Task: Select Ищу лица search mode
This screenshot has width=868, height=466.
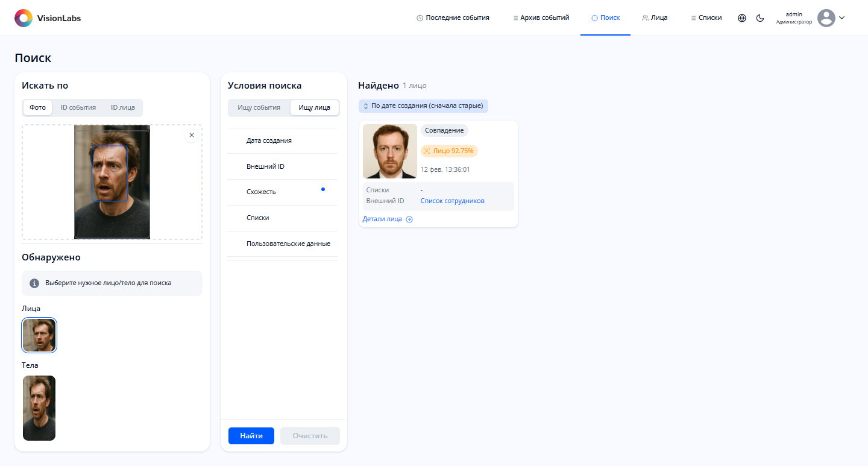Action: [314, 107]
